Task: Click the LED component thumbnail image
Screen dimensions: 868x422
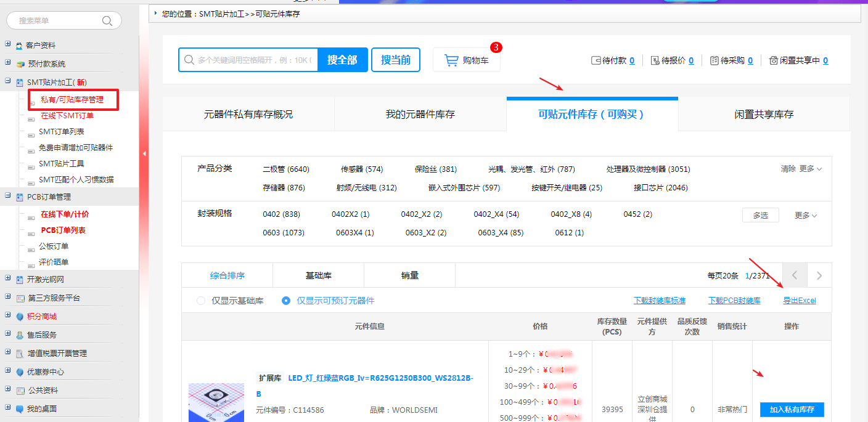Action: coord(216,404)
